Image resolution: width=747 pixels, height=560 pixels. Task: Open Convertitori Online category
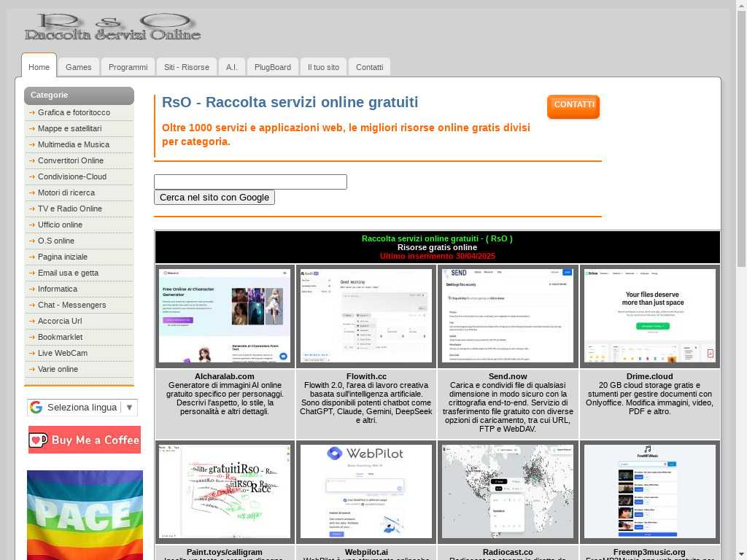[79, 160]
